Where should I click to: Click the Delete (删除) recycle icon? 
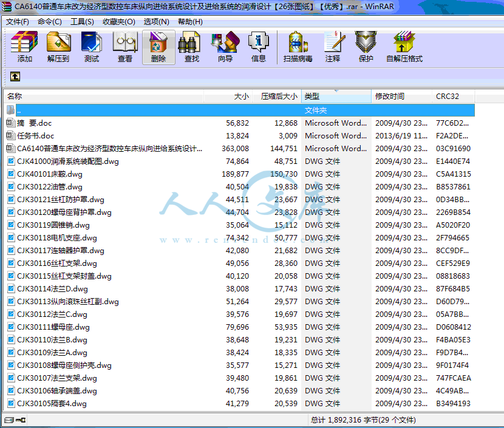tap(158, 42)
